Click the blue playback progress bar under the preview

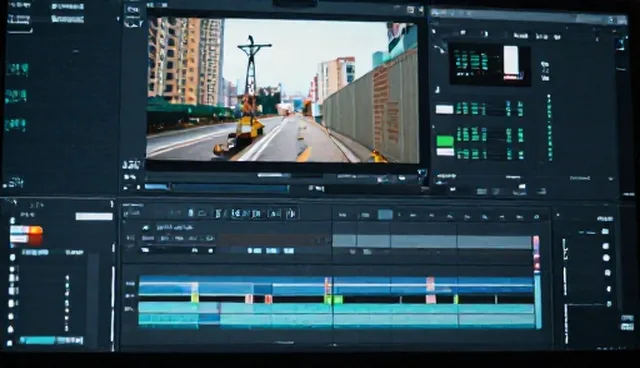click(217, 188)
